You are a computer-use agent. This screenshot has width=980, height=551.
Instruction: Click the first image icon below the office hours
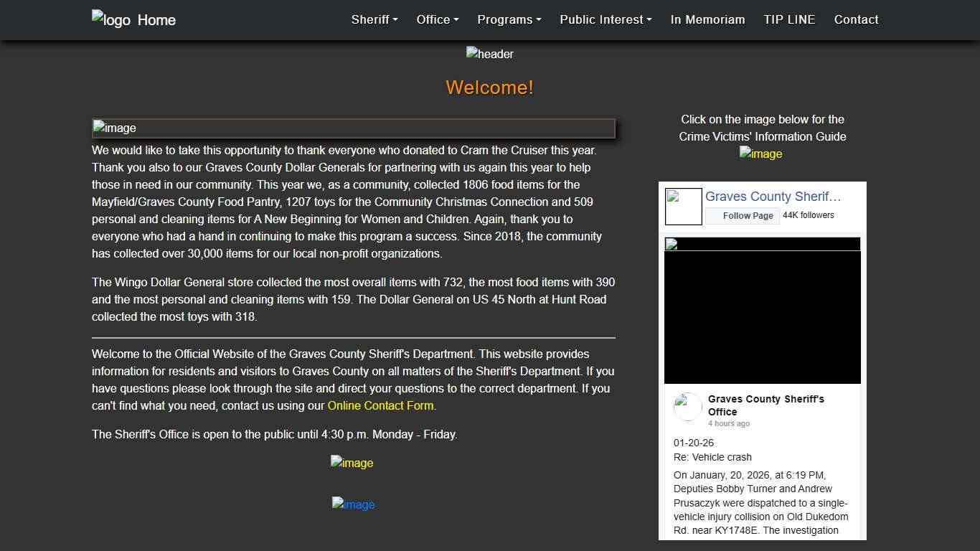pos(352,463)
